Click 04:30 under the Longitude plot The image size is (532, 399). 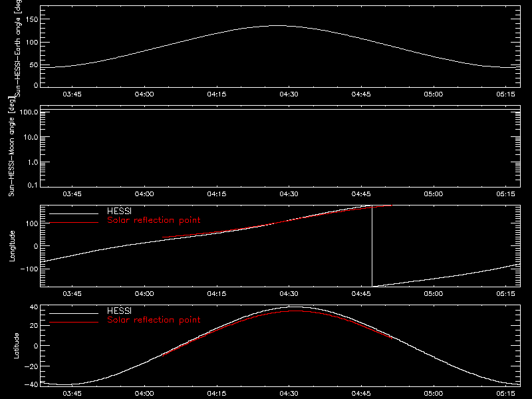289,294
